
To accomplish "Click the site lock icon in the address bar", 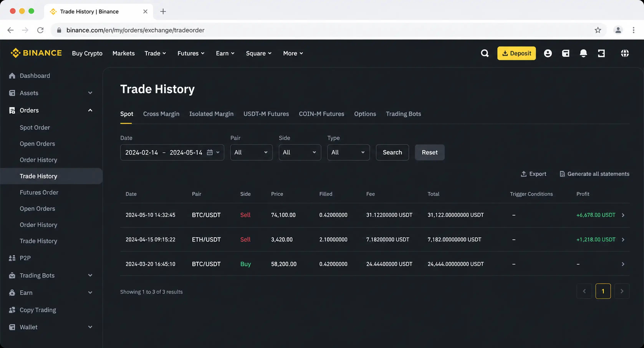I will [59, 30].
